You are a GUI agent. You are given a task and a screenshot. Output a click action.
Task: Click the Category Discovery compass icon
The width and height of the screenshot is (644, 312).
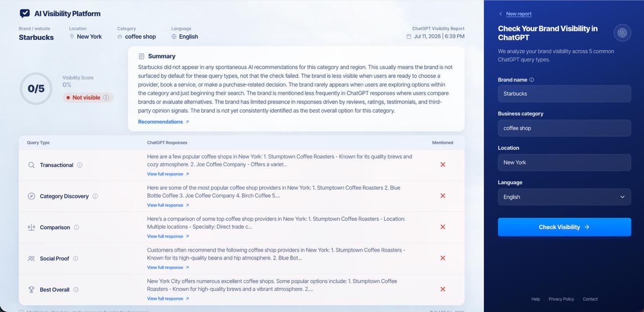[31, 196]
